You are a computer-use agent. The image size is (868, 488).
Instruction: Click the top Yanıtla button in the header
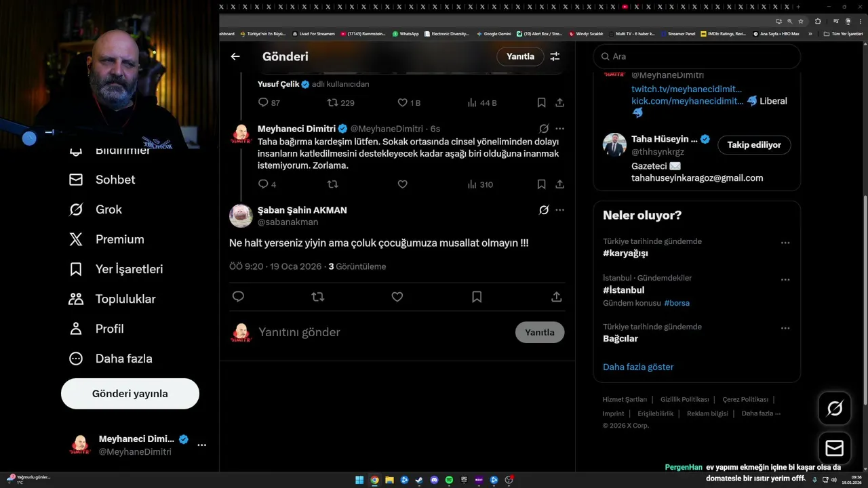pos(520,56)
